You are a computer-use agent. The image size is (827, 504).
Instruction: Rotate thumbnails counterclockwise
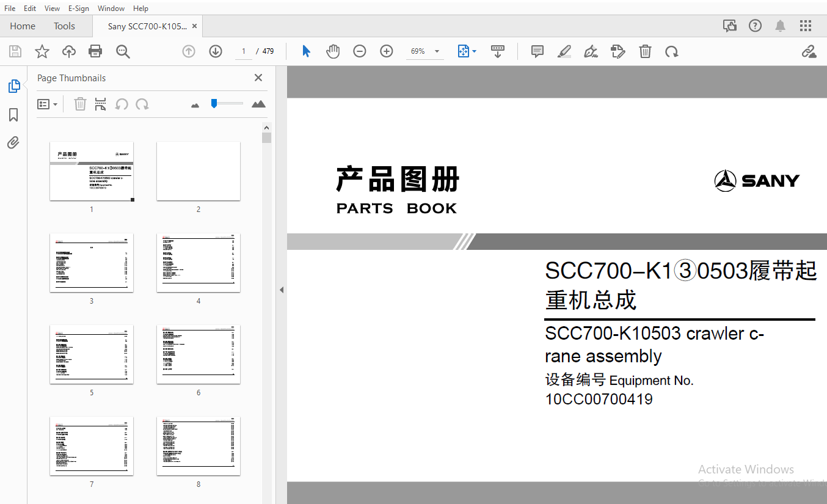tap(122, 104)
